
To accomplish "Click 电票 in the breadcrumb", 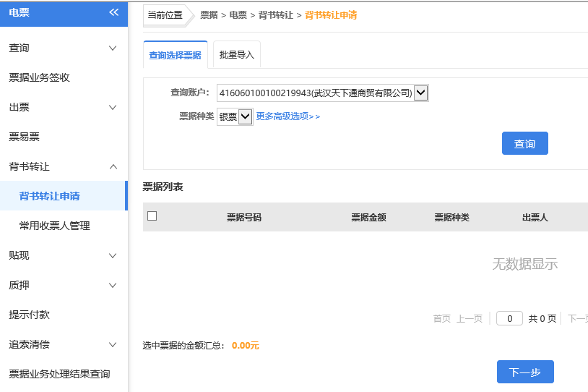I will [x=238, y=15].
